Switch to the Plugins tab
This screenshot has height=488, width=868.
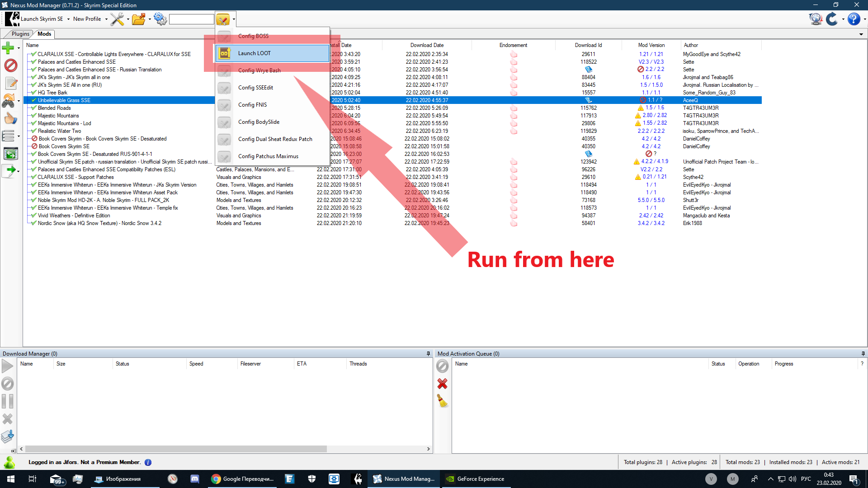(20, 34)
